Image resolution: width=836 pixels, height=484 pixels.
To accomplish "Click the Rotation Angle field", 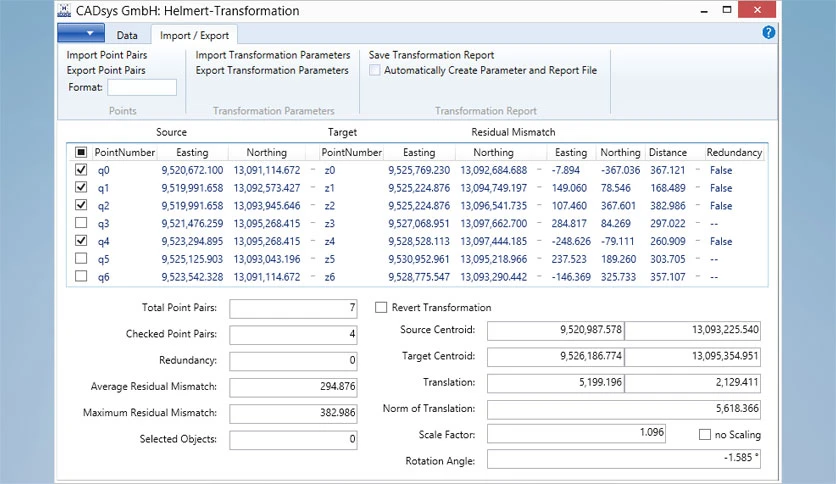I will click(x=624, y=459).
